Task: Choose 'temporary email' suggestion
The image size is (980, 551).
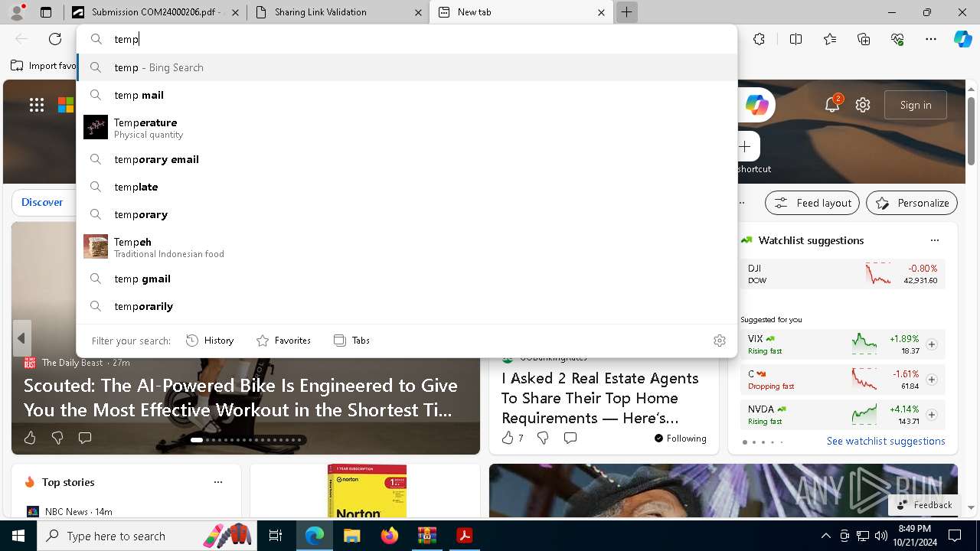Action: tap(407, 159)
